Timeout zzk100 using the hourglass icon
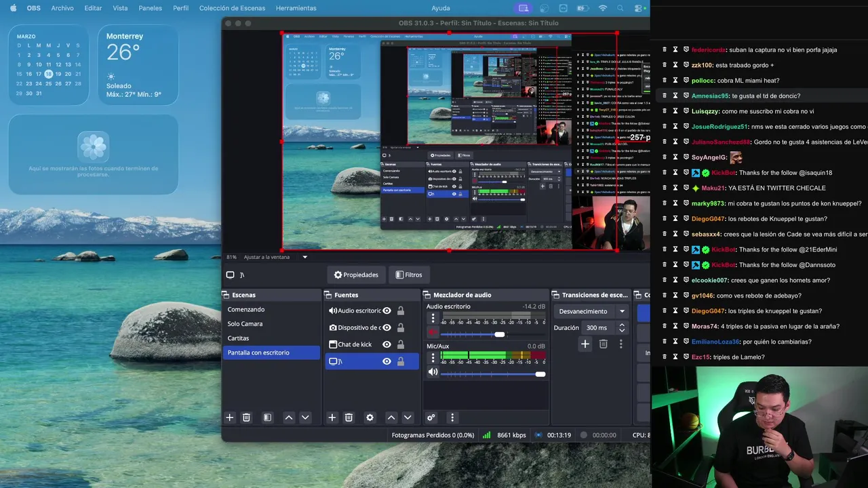Viewport: 868px width, 488px height. click(x=675, y=65)
